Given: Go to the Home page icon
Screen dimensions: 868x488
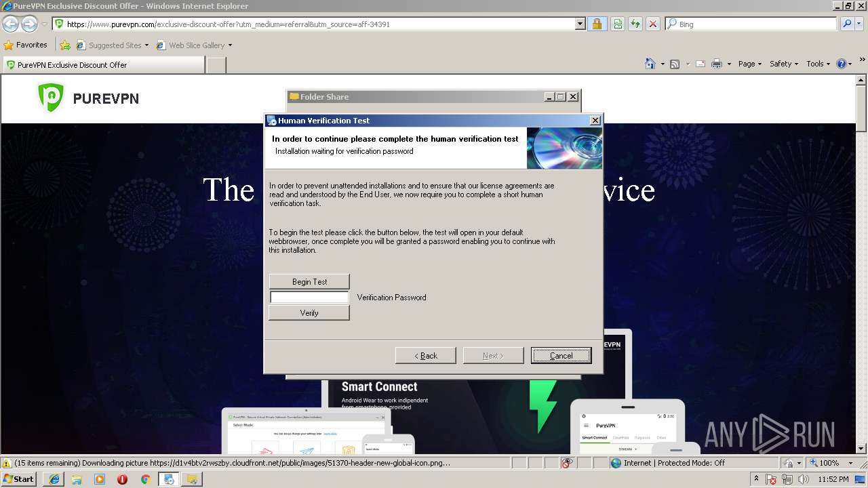Looking at the screenshot, I should [650, 64].
